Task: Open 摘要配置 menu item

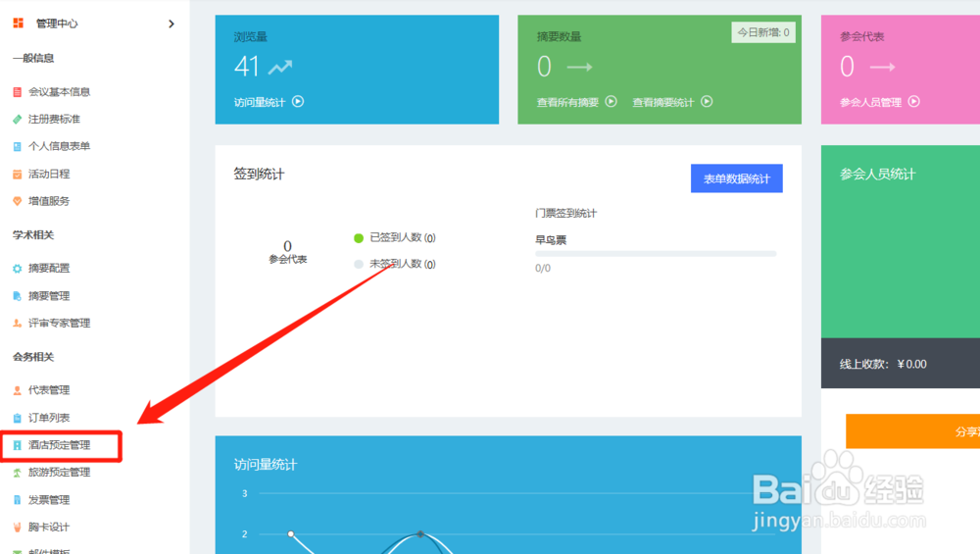Action: 49,269
